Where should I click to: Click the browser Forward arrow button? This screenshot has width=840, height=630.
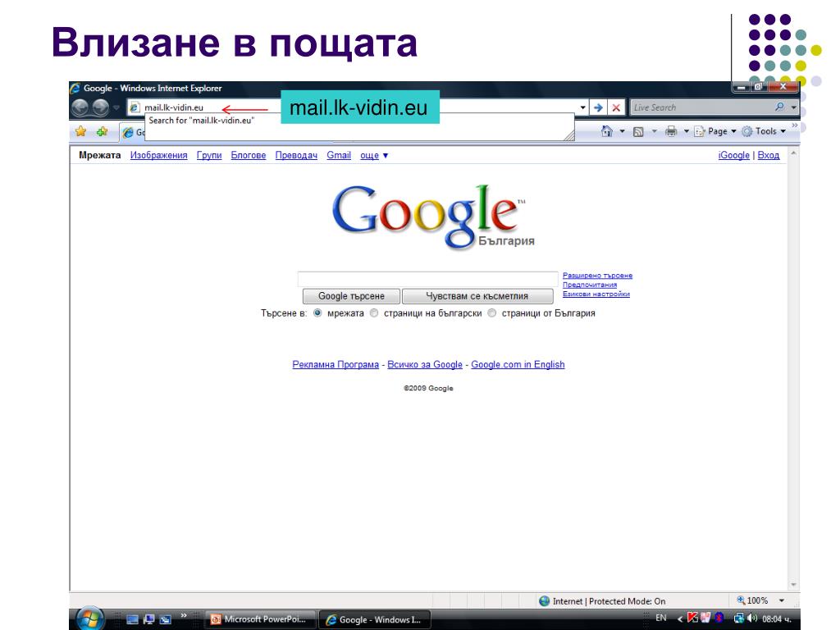100,107
